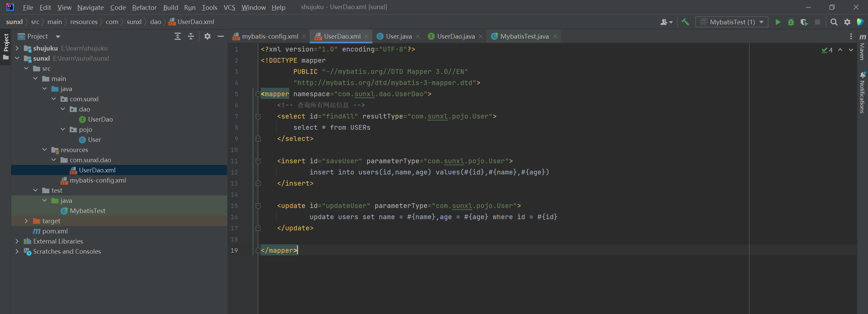Image resolution: width=868 pixels, height=314 pixels.
Task: Open Search Everywhere magnifier icon
Action: pos(834,22)
